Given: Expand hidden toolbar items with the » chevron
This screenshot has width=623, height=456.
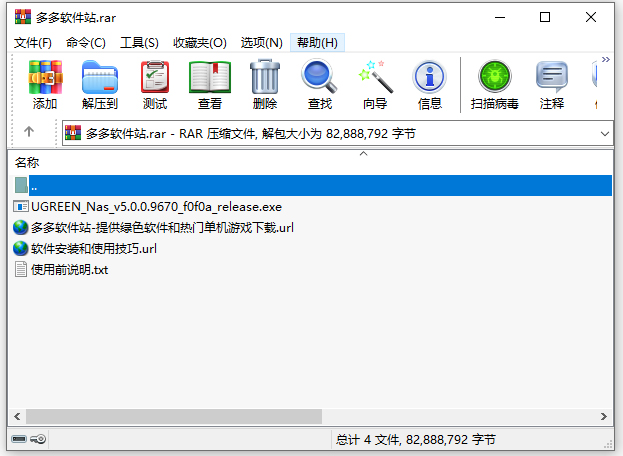Looking at the screenshot, I should coord(606,60).
